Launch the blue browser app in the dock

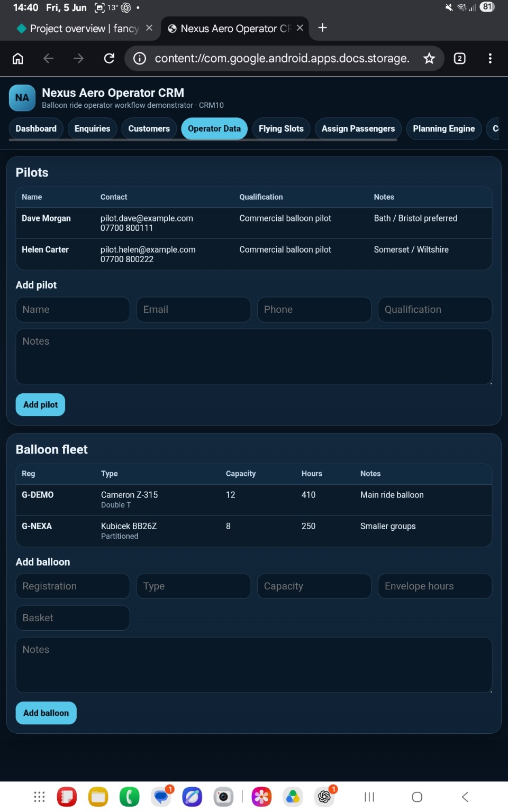point(192,797)
